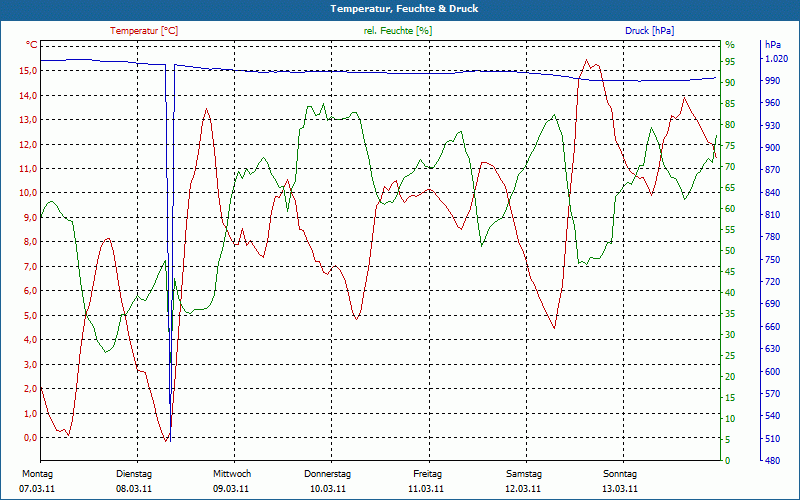Image resolution: width=800 pixels, height=500 pixels.
Task: Click '13,0' on the temperature axis
Action: 28,119
